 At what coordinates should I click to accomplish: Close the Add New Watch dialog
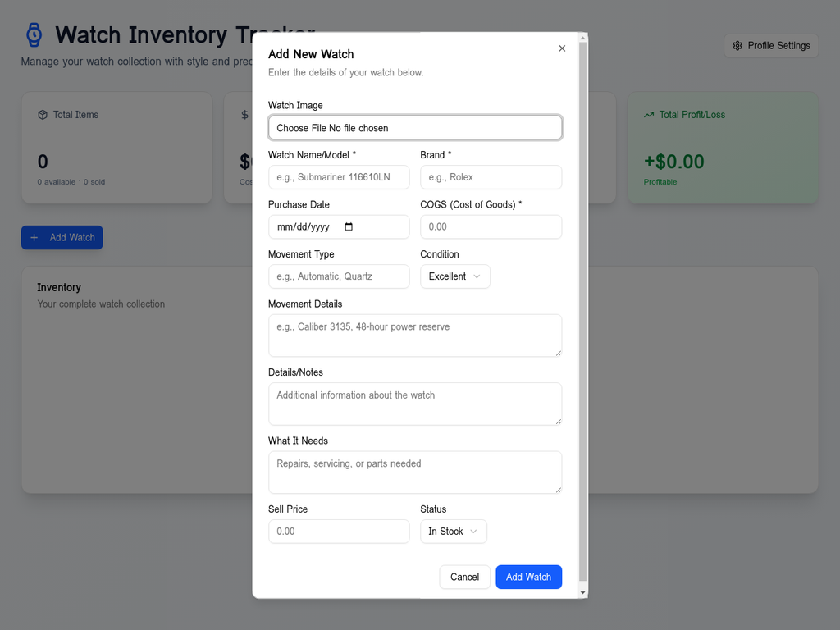point(561,48)
